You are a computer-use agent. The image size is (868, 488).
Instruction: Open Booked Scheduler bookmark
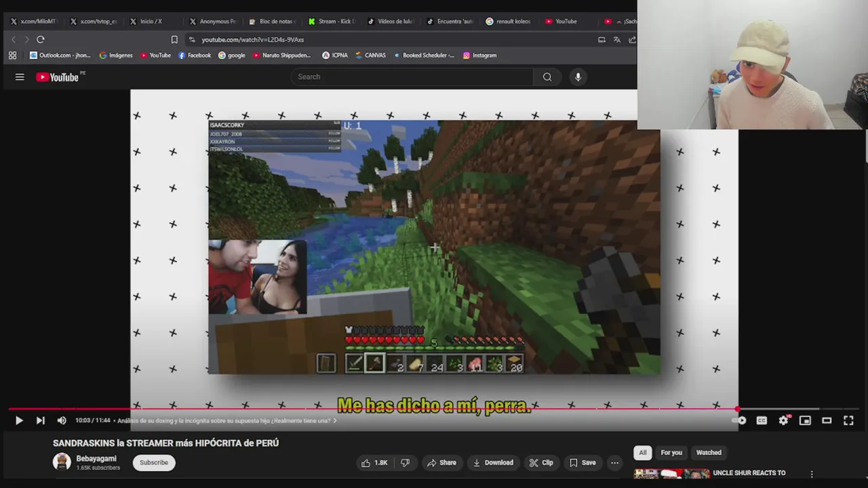(x=424, y=56)
